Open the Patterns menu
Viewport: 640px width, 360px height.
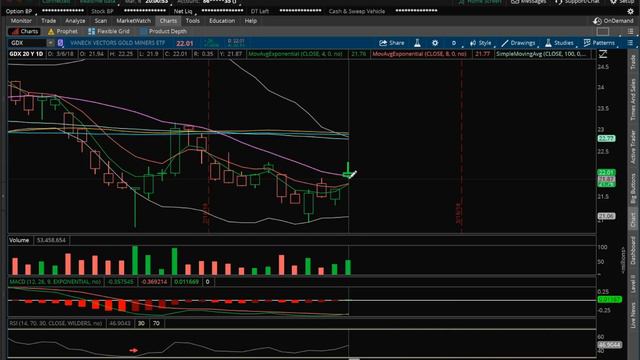pyautogui.click(x=599, y=43)
